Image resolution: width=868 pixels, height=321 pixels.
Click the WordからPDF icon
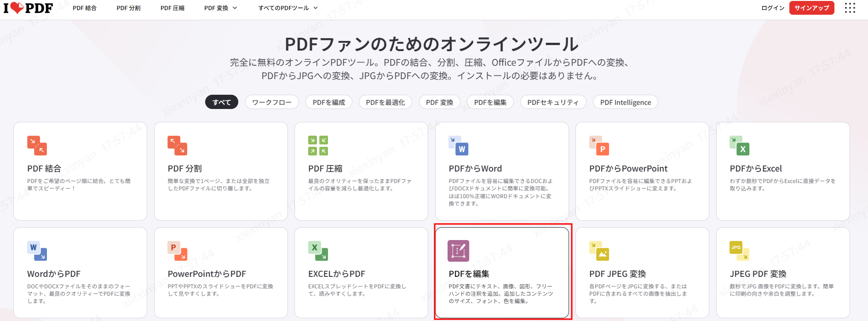[x=37, y=251]
